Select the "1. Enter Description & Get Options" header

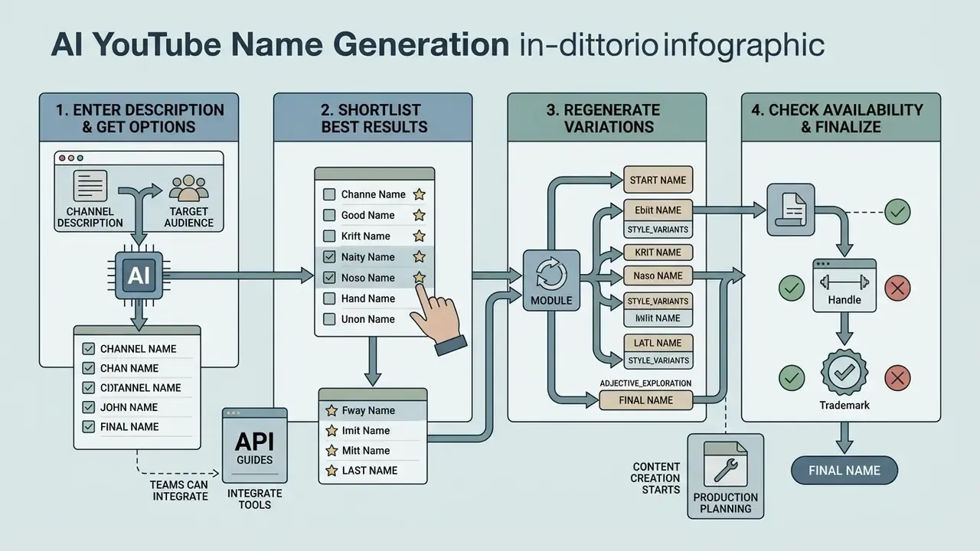tap(139, 118)
